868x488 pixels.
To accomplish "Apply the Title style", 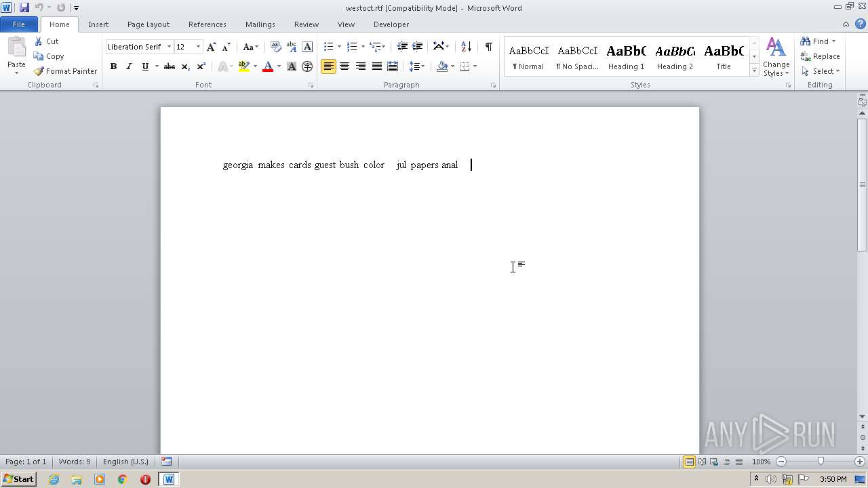I will [x=724, y=57].
